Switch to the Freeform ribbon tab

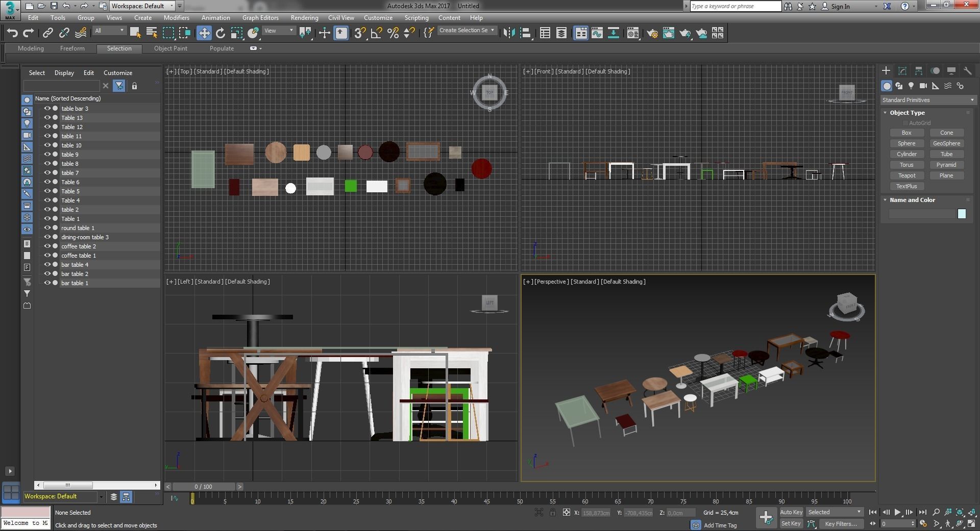point(72,48)
